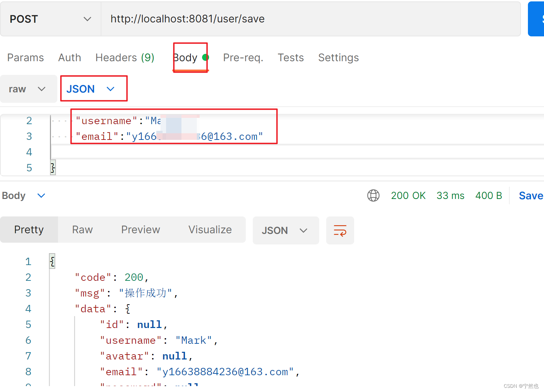Click the network globe icon

click(x=373, y=195)
